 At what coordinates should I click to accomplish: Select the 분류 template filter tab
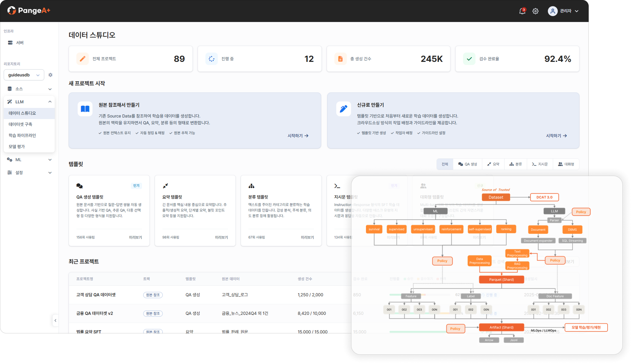click(x=515, y=164)
